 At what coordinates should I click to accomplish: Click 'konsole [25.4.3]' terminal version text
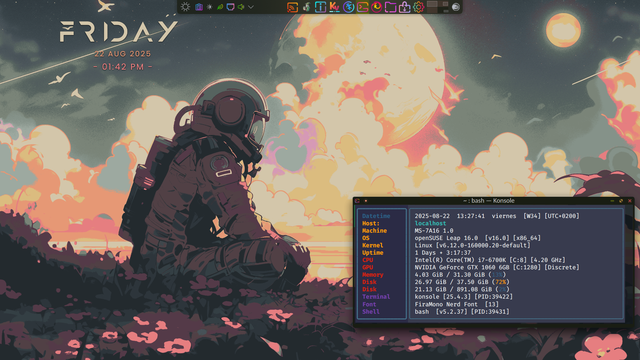[442, 297]
